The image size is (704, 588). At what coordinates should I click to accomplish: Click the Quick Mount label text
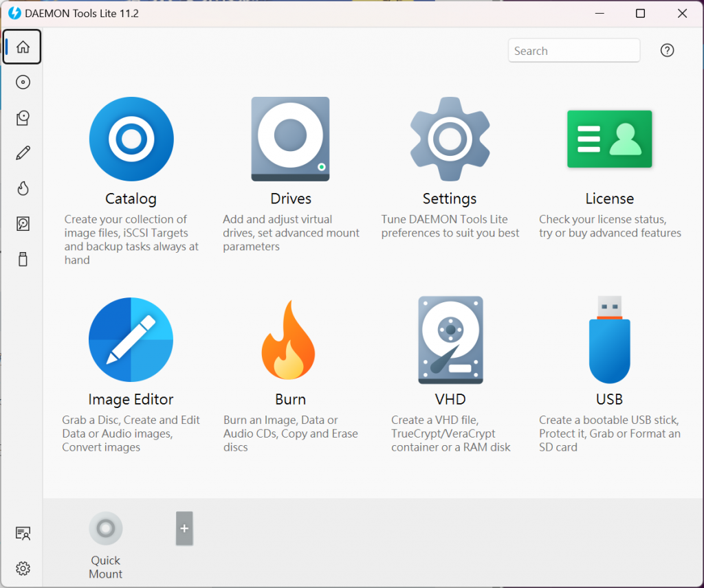click(105, 567)
